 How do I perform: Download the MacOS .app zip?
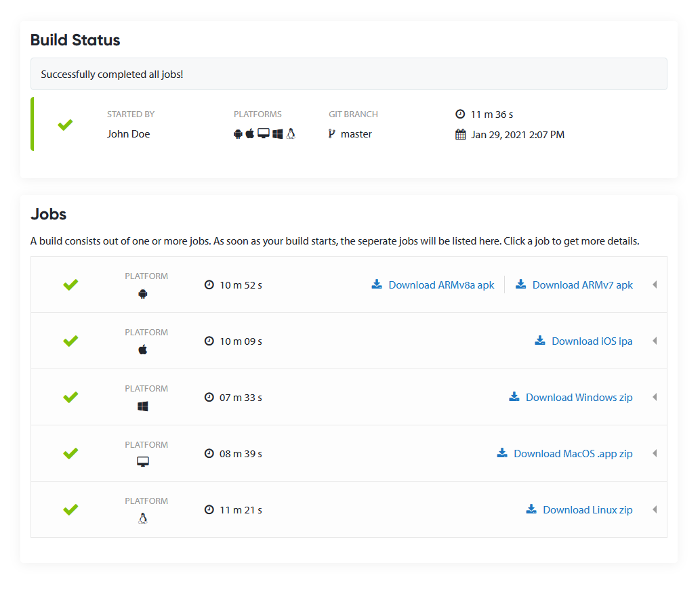tap(564, 453)
